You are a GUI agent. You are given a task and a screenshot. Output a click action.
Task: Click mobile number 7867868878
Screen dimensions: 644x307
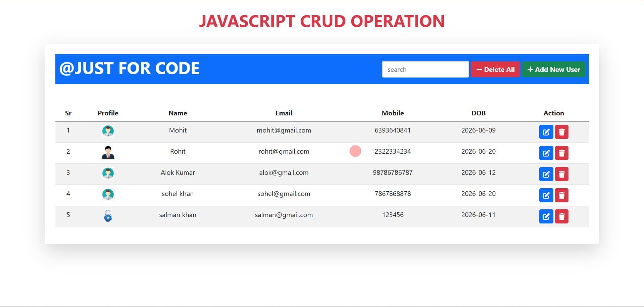coord(393,194)
